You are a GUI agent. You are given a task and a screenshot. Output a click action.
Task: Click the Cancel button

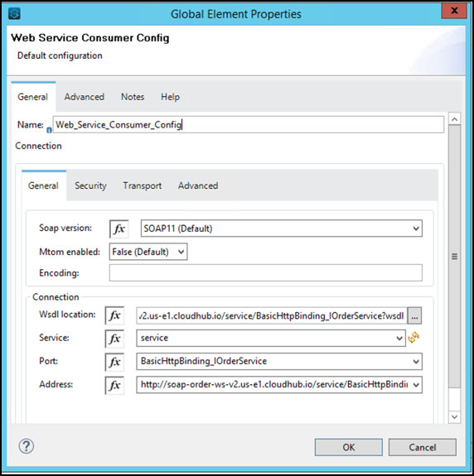(x=423, y=447)
